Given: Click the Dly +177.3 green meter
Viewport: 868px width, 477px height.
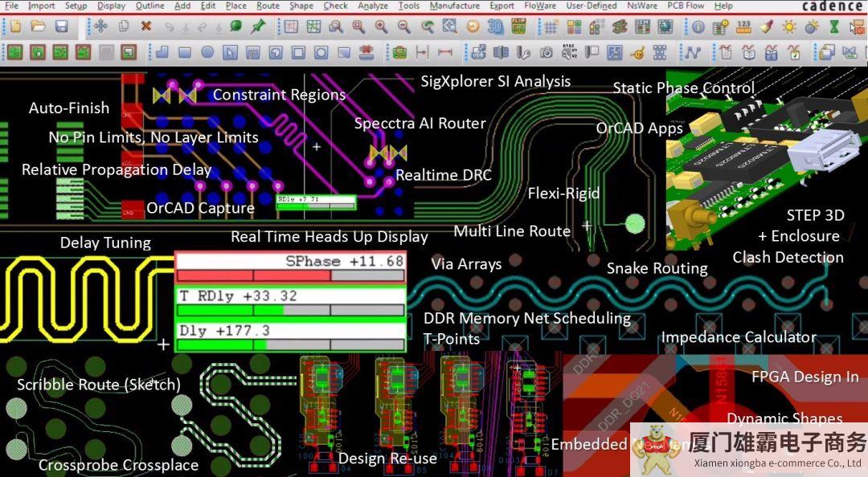Looking at the screenshot, I should [291, 336].
